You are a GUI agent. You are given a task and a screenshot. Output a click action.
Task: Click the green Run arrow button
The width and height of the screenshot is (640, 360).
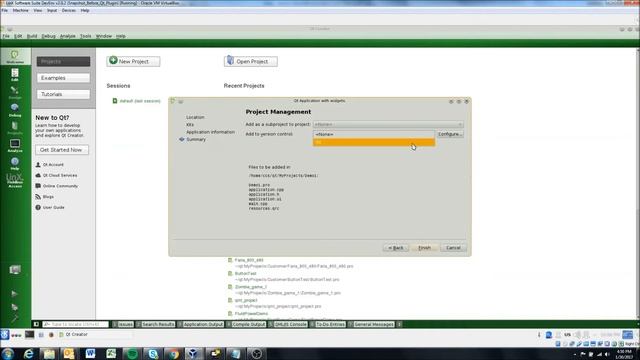pos(15,293)
